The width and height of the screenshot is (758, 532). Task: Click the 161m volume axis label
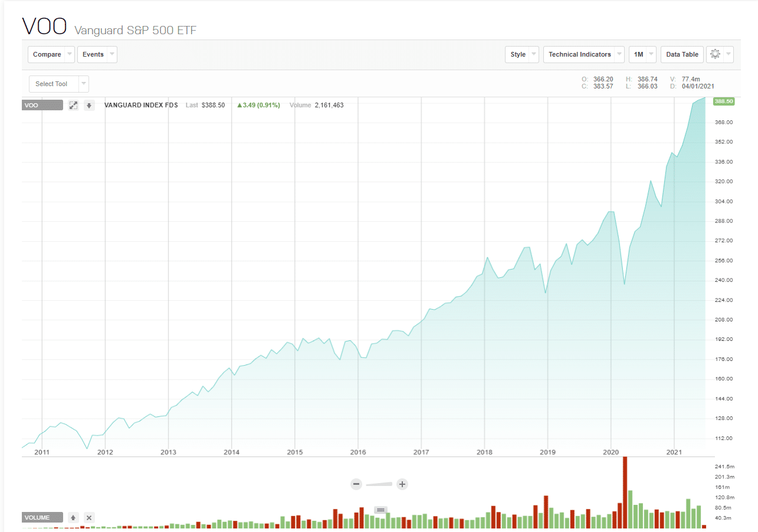coord(723,487)
